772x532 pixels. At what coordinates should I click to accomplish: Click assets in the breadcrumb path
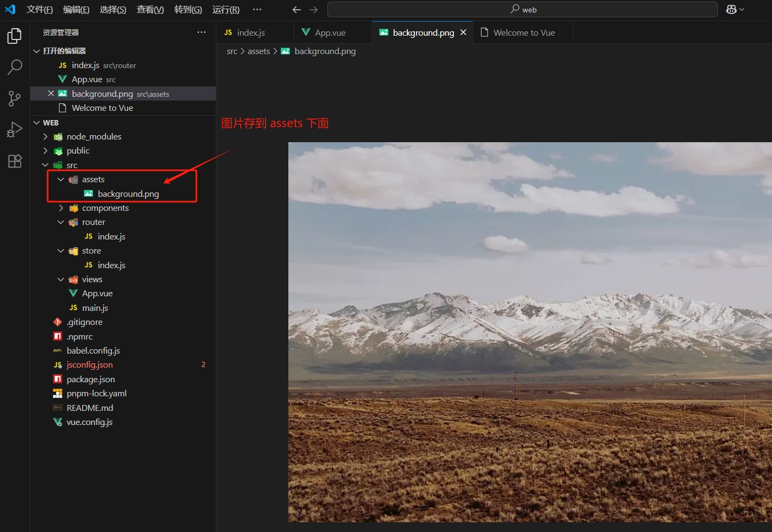tap(259, 51)
